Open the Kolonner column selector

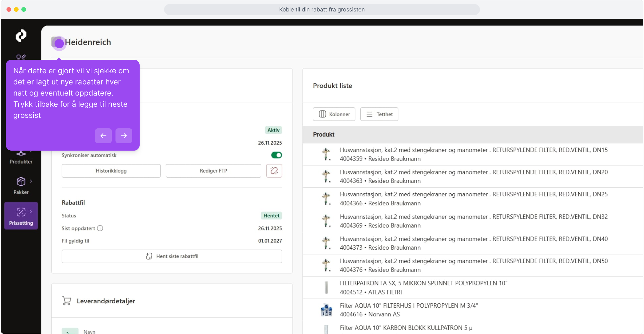tap(334, 114)
